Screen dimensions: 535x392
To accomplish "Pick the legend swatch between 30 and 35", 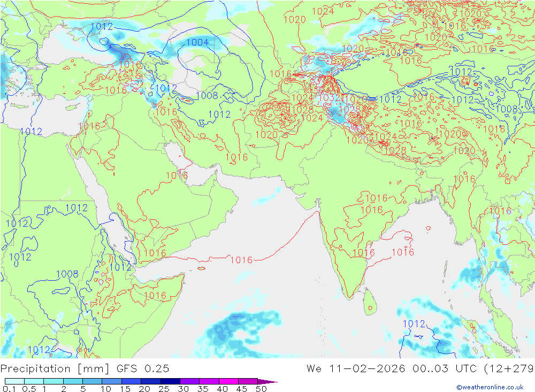I will click(x=190, y=381).
